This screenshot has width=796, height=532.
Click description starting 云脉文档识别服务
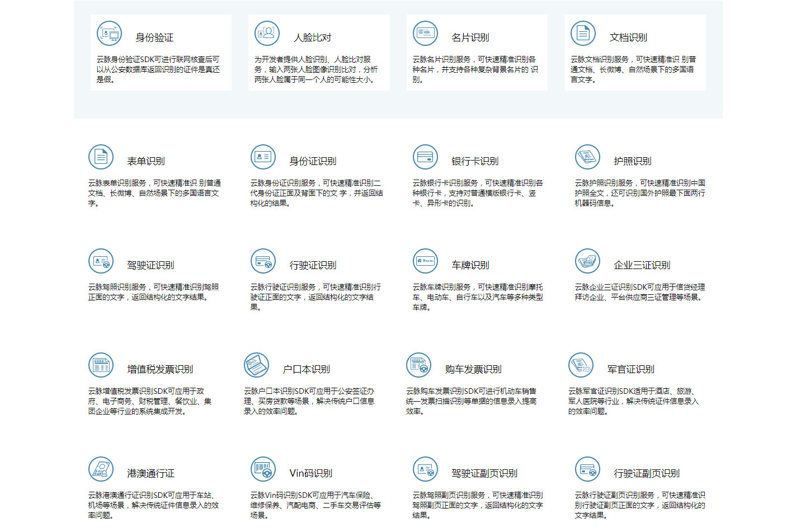click(633, 69)
